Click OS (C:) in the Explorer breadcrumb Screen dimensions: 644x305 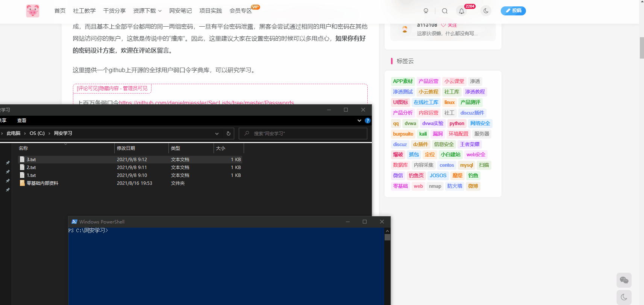(37, 133)
